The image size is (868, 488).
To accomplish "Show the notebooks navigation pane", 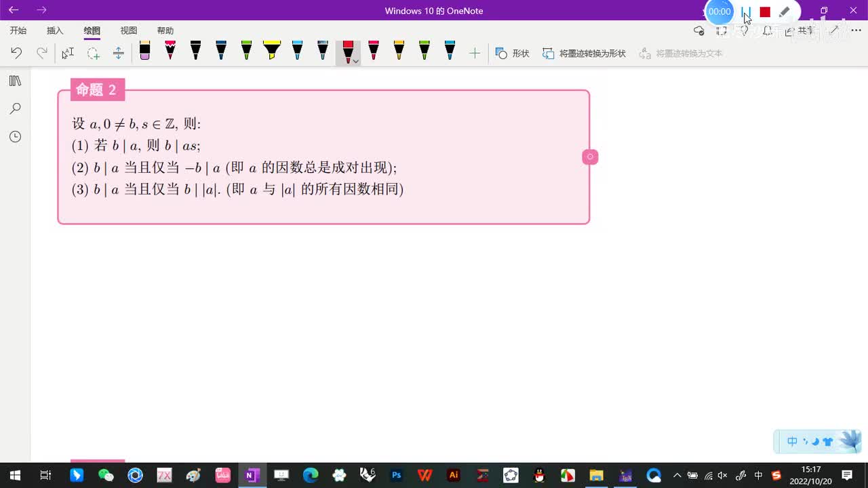I will (x=15, y=81).
